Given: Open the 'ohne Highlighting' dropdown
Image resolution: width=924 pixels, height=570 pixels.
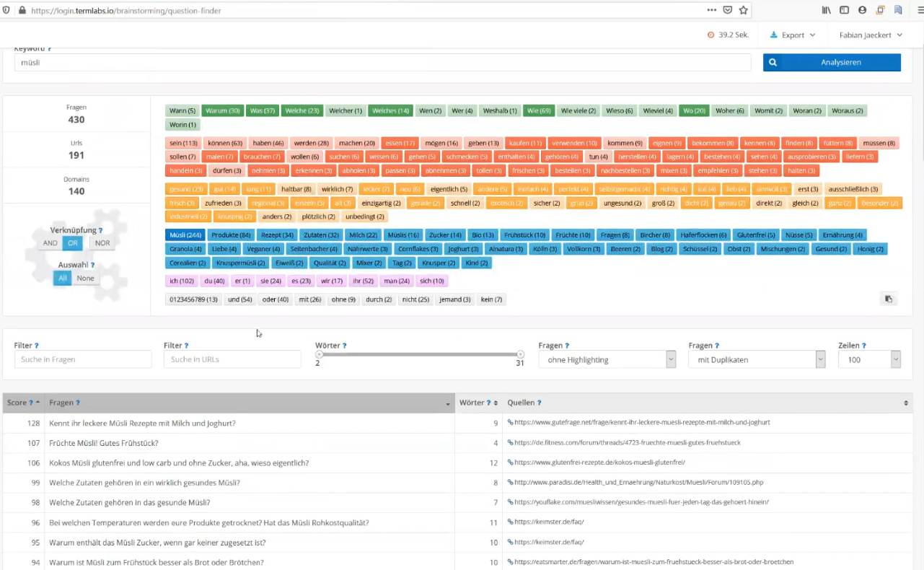Looking at the screenshot, I should pos(607,359).
